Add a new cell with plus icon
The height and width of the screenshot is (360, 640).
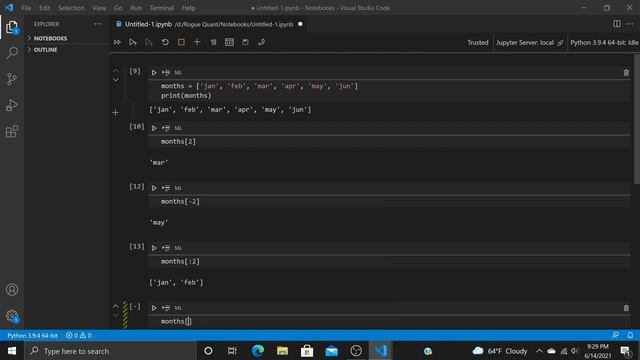pyautogui.click(x=197, y=42)
